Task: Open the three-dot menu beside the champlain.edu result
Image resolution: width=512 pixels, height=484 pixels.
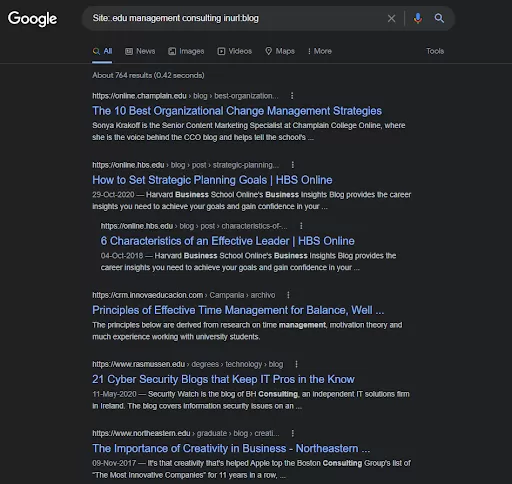Action: click(x=292, y=96)
